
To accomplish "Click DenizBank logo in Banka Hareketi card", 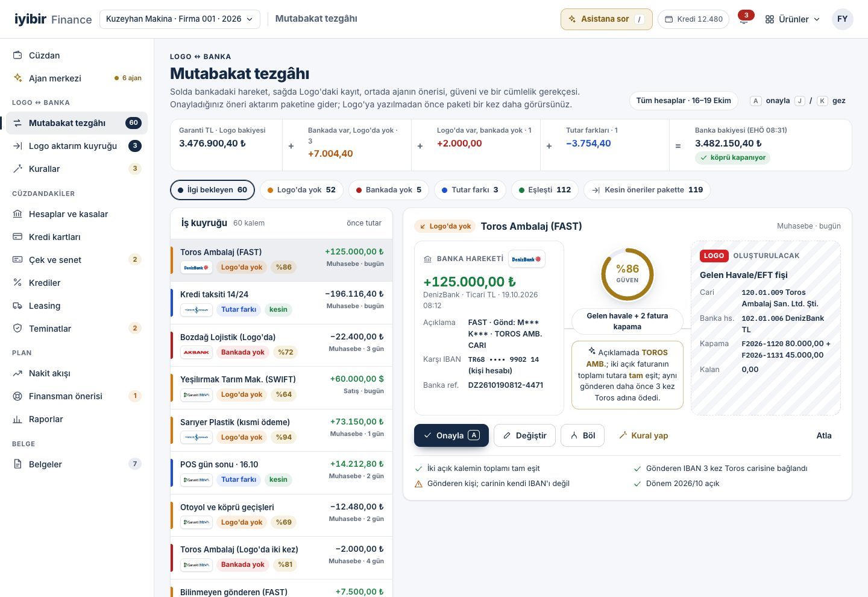I will (x=527, y=259).
